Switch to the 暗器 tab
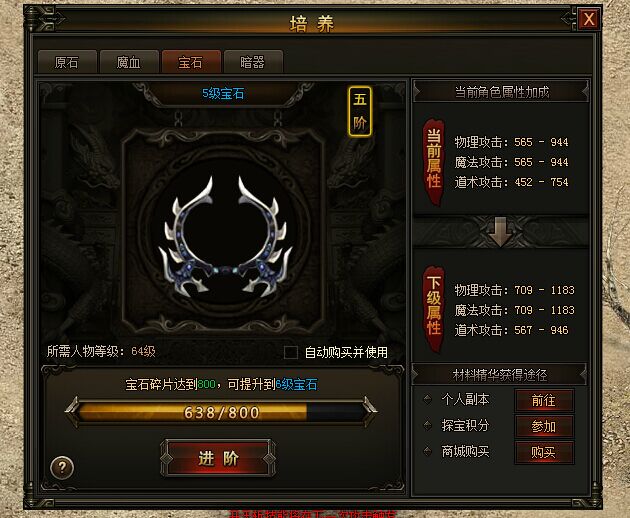 point(253,62)
